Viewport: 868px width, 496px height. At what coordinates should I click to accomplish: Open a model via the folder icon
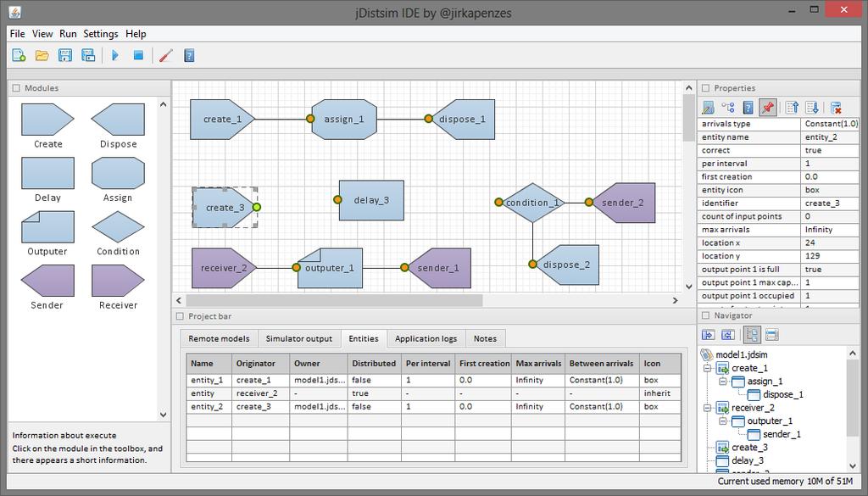(x=42, y=55)
